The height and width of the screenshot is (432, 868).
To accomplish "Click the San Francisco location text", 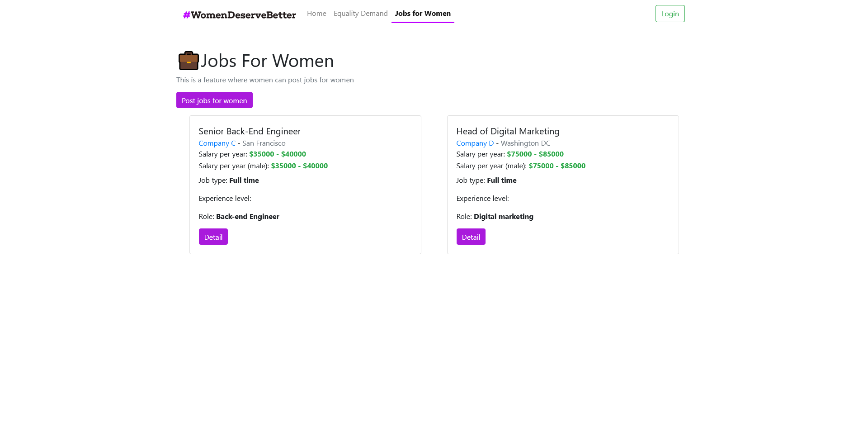I will [264, 143].
